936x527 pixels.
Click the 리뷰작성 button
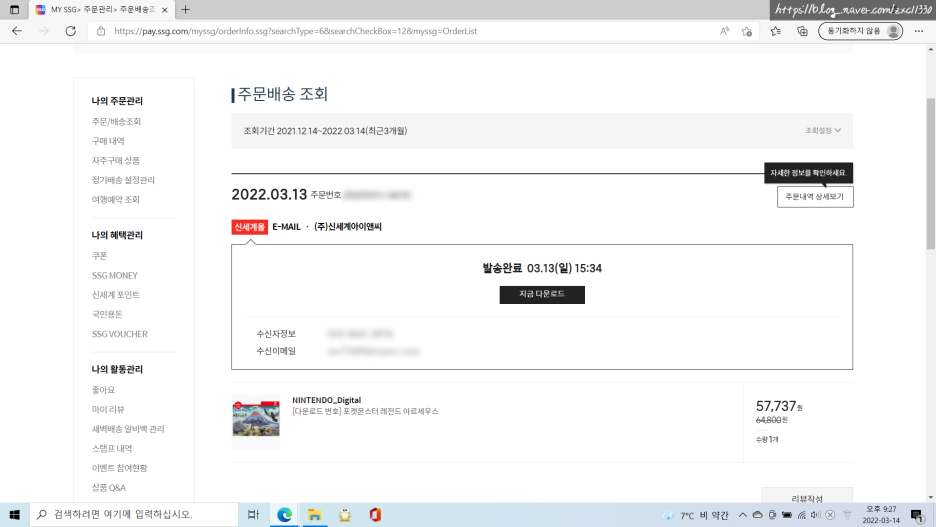click(807, 497)
